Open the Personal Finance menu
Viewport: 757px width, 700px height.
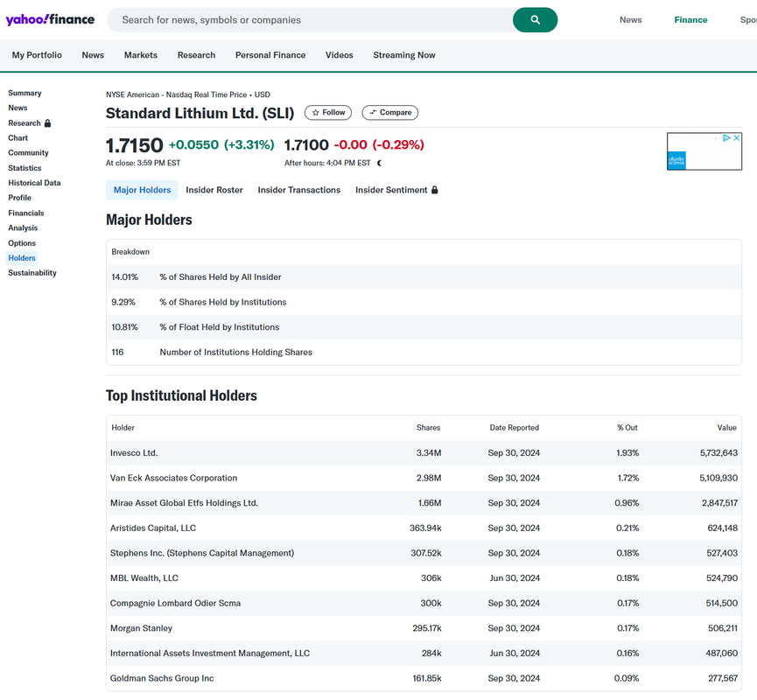tap(270, 55)
